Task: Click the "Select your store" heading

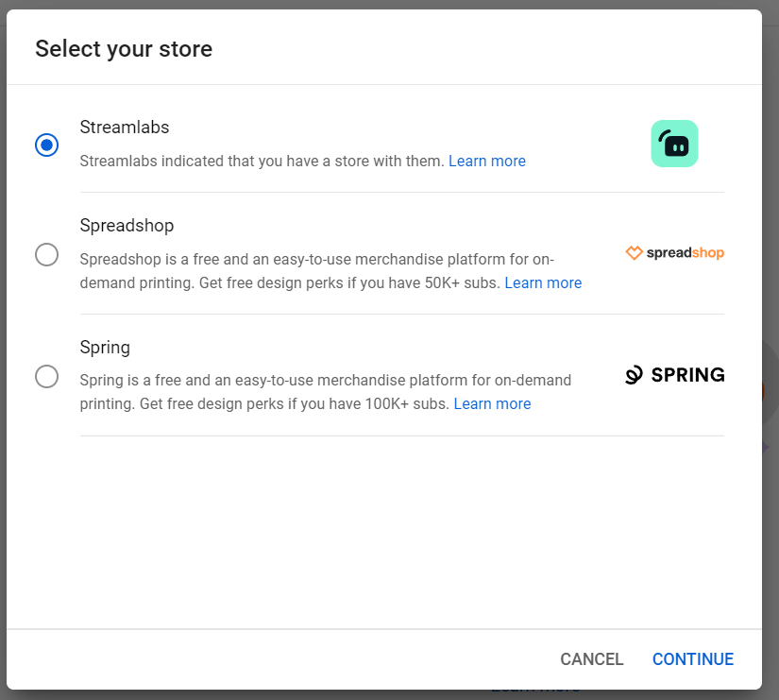Action: pos(124,49)
